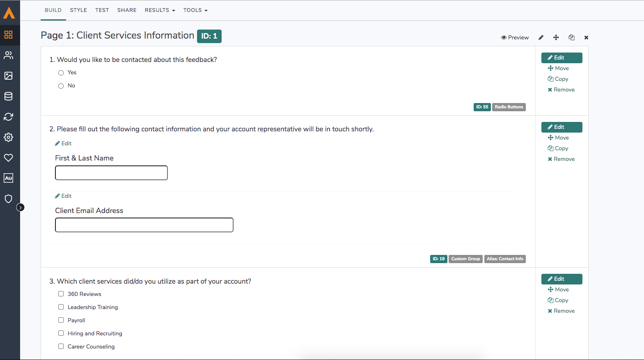Open the TOOLS dropdown menu
Image resolution: width=644 pixels, height=360 pixels.
tap(195, 10)
